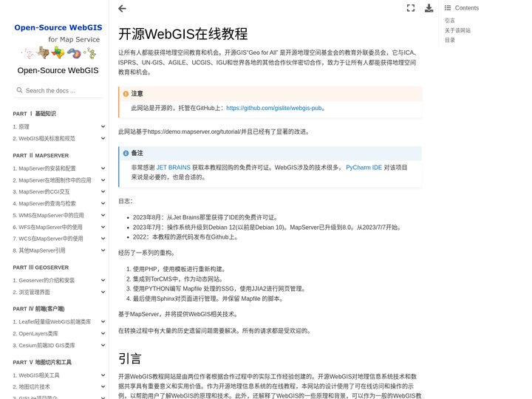Jump to 关于该网站 in Contents
532x399 pixels.
click(x=457, y=30)
